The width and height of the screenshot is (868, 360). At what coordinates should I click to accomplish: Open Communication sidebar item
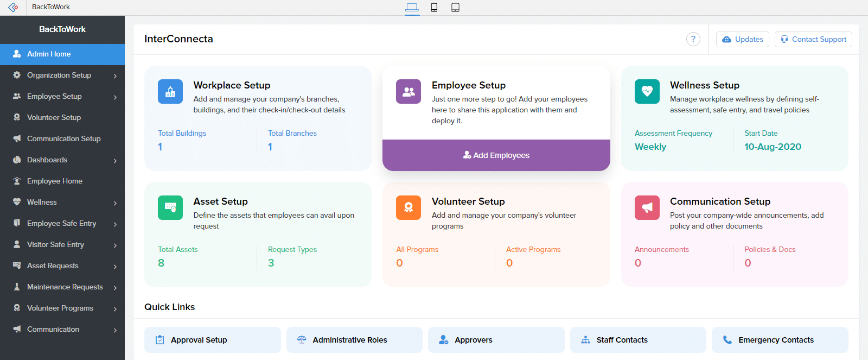pos(62,329)
